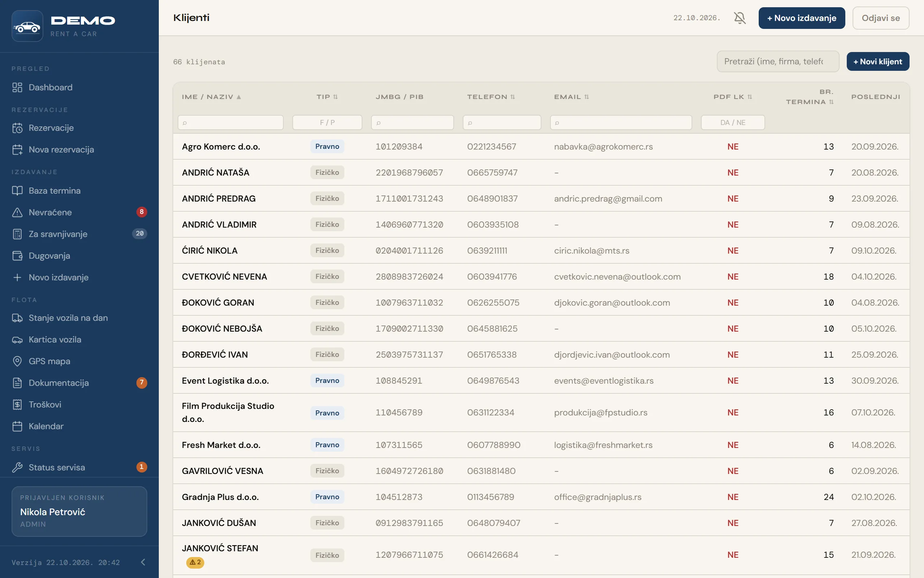Open Novo izdavanje in the sidebar
The image size is (924, 578).
79,277
